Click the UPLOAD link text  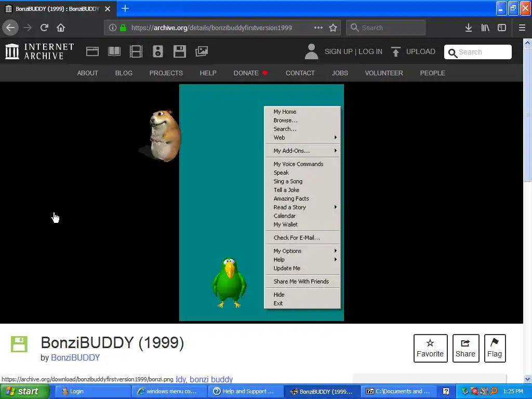(421, 51)
